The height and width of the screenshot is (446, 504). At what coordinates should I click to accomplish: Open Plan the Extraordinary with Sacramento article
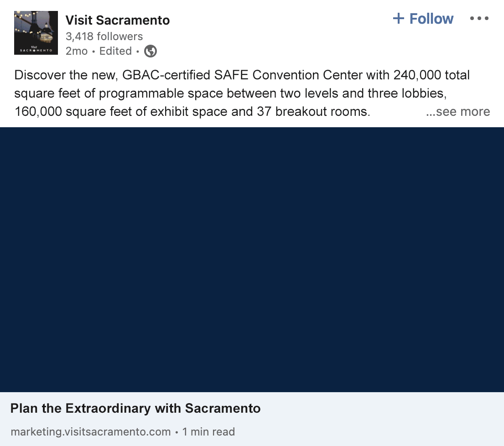point(135,409)
